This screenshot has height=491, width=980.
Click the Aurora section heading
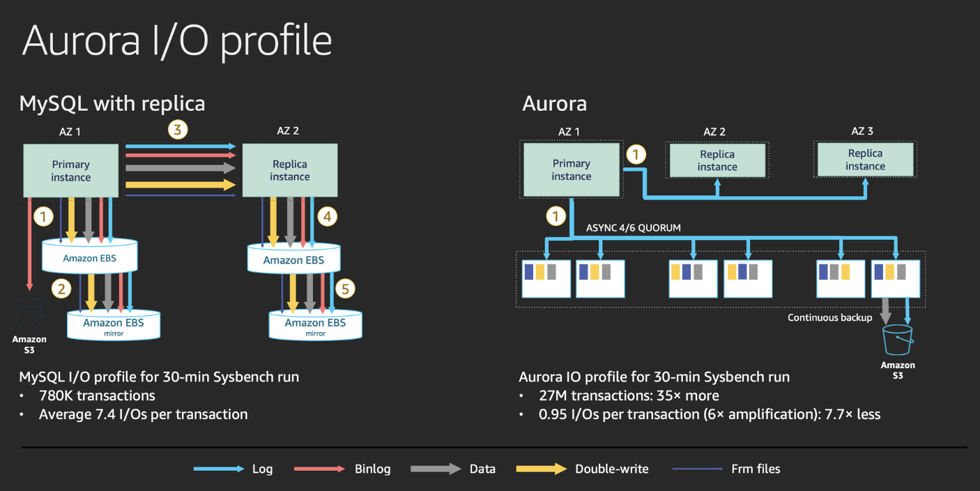coord(555,103)
